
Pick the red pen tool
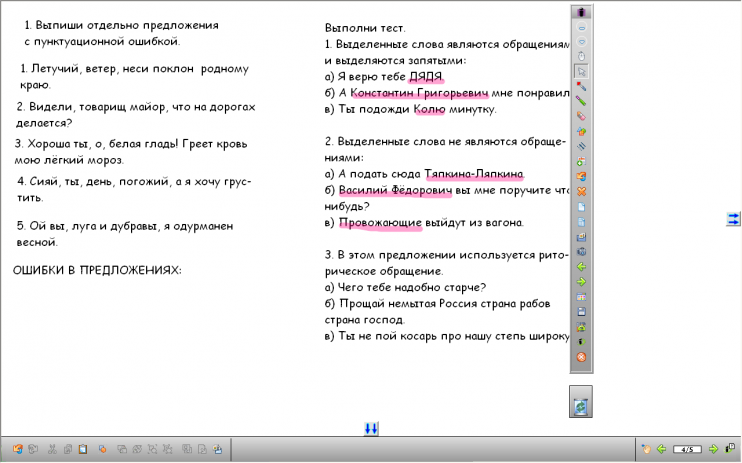(x=581, y=86)
